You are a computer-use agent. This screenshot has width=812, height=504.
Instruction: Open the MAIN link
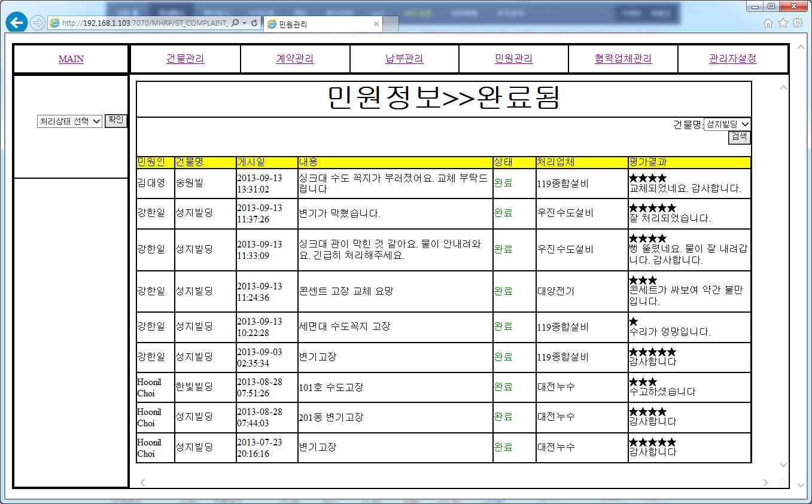click(71, 59)
